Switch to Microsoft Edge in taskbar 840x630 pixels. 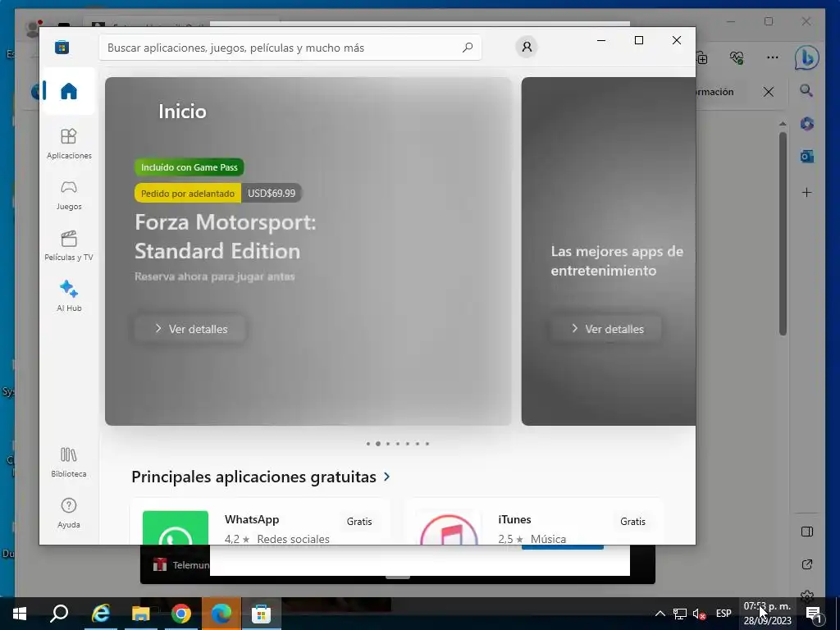(x=221, y=614)
